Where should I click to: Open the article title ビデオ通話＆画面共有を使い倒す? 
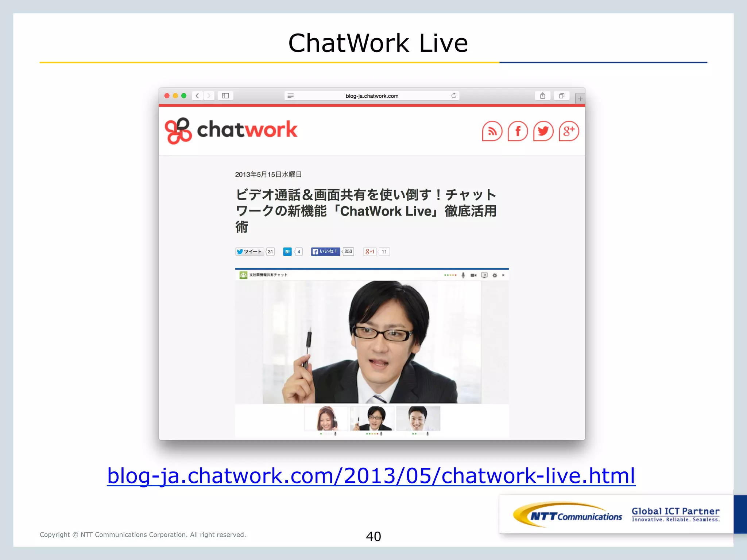click(366, 211)
